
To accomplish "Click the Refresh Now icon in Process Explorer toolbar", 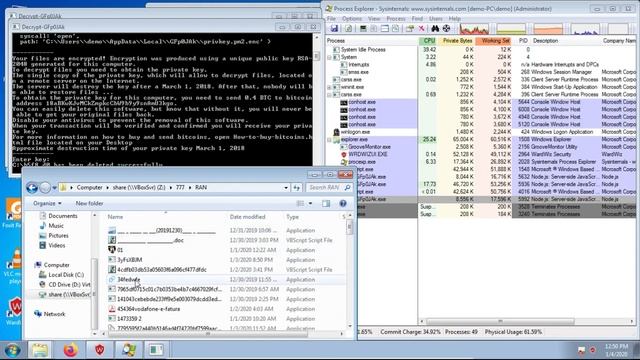I will (x=349, y=29).
